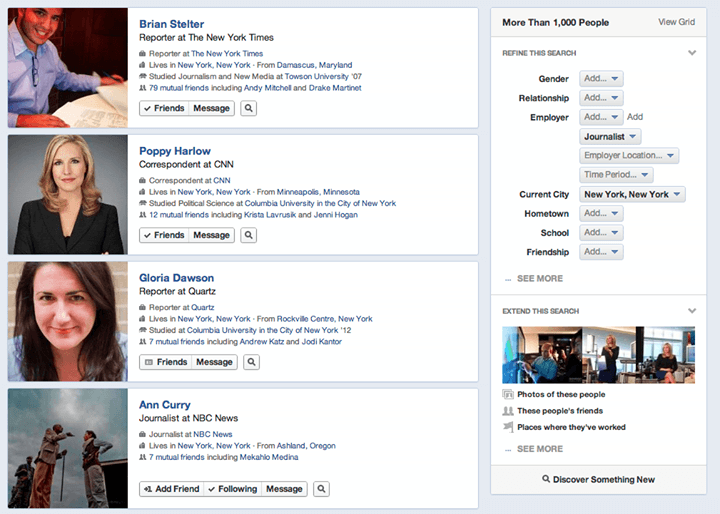Open the Journalist position dropdown
Image resolution: width=720 pixels, height=514 pixels.
pos(610,136)
